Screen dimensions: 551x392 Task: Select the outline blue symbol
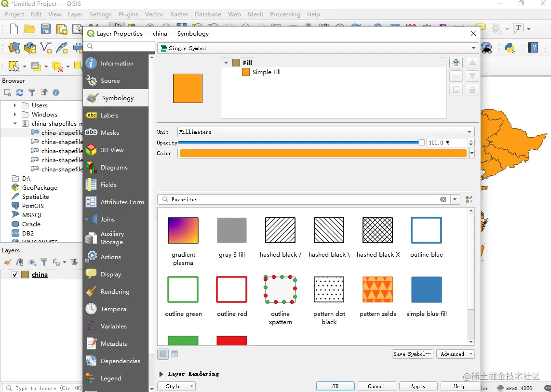426,230
